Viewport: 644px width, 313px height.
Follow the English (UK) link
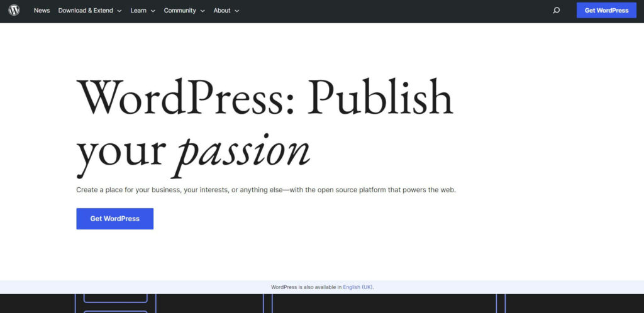pyautogui.click(x=358, y=287)
